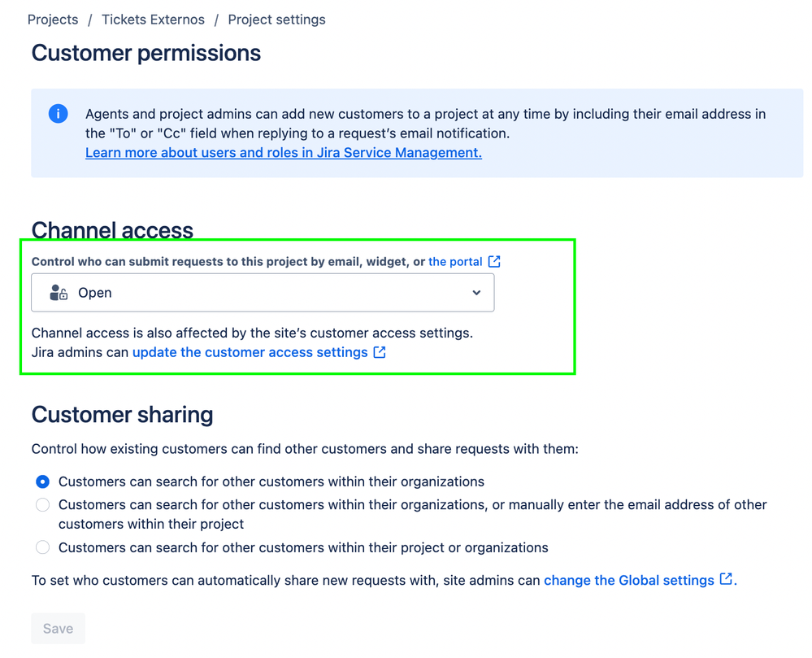Image resolution: width=812 pixels, height=658 pixels.
Task: Select search within their project or organizations
Action: coord(42,547)
